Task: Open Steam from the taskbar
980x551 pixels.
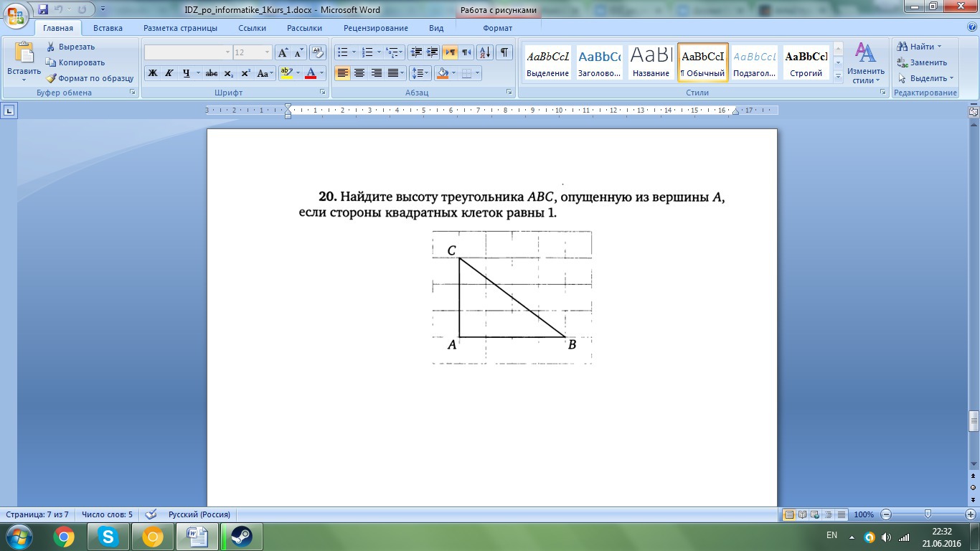Action: [242, 537]
